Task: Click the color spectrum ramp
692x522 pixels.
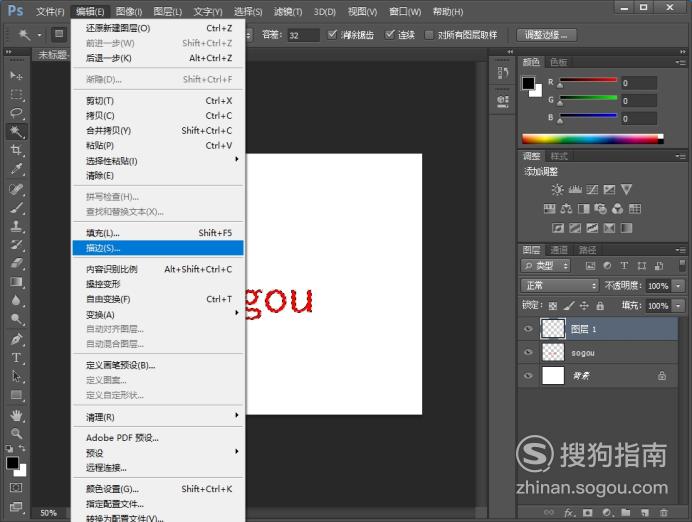Action: tap(592, 139)
